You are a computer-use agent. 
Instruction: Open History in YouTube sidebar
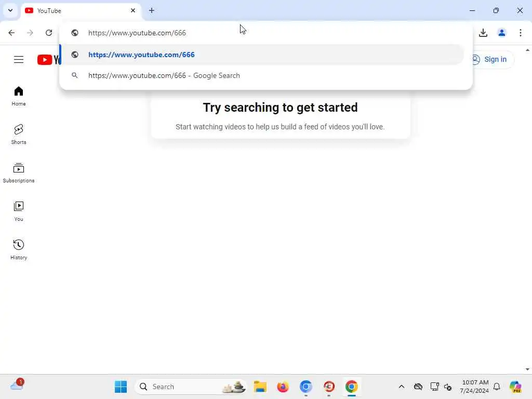(19, 249)
